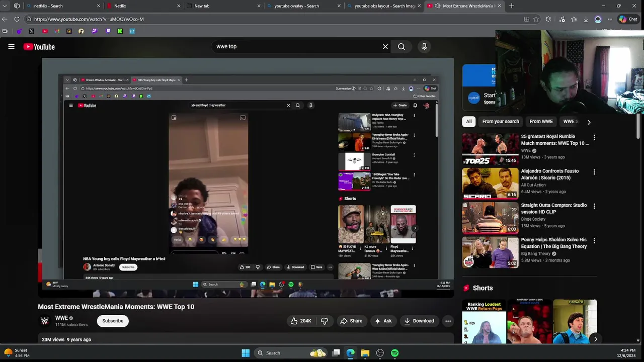Open more actions ellipsis beside Download
The image size is (644, 362).
pos(448,321)
